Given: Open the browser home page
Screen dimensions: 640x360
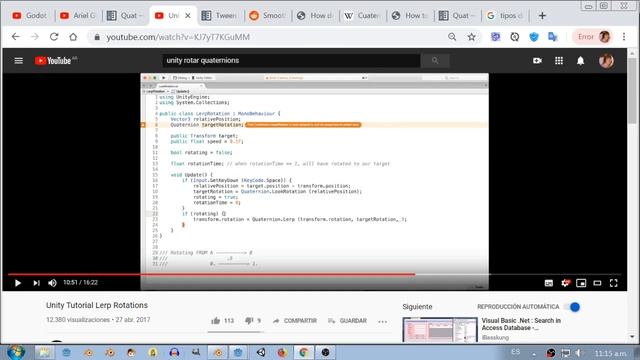Looking at the screenshot, I should click(x=73, y=37).
